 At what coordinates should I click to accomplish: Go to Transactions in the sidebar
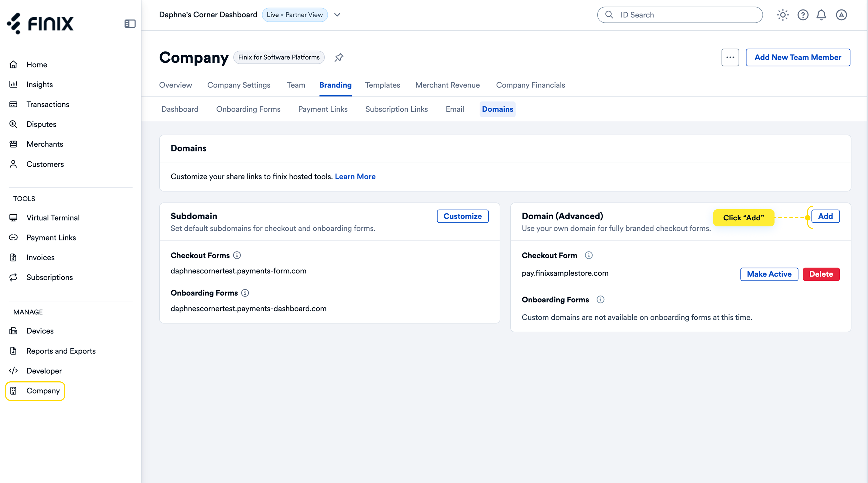pos(47,104)
